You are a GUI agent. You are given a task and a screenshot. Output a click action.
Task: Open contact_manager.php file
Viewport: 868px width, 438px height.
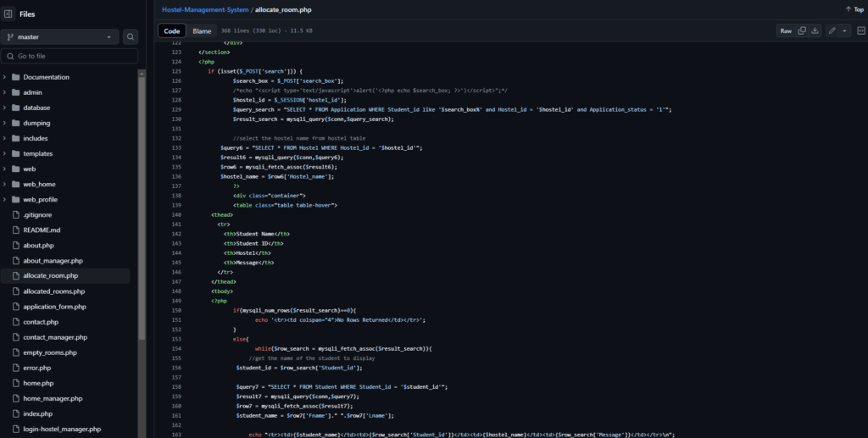point(55,337)
